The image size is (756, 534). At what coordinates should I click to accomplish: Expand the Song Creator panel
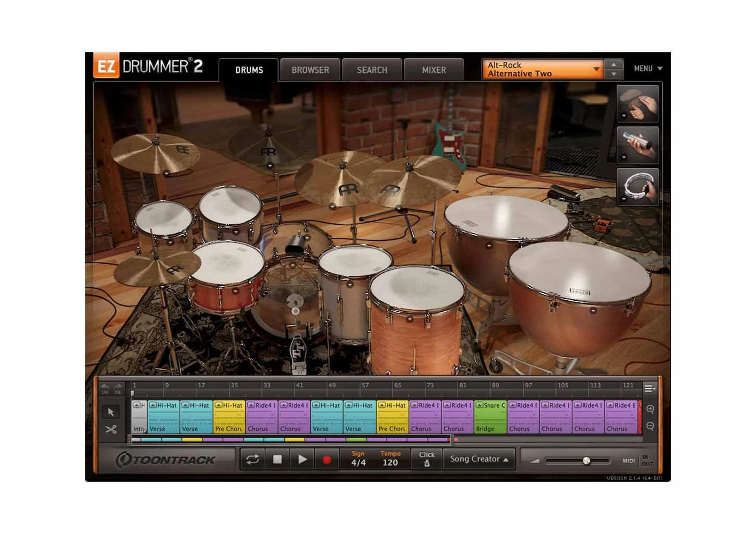[x=479, y=459]
